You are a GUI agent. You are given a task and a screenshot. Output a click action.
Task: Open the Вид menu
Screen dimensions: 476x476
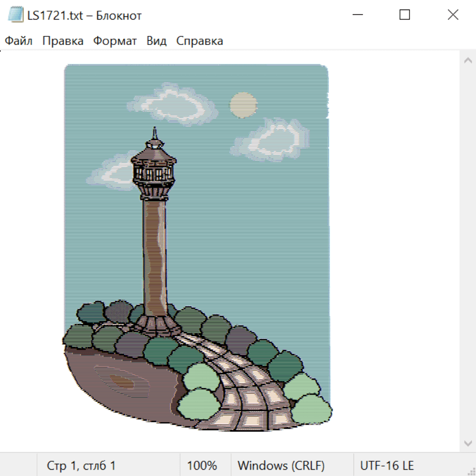(157, 41)
